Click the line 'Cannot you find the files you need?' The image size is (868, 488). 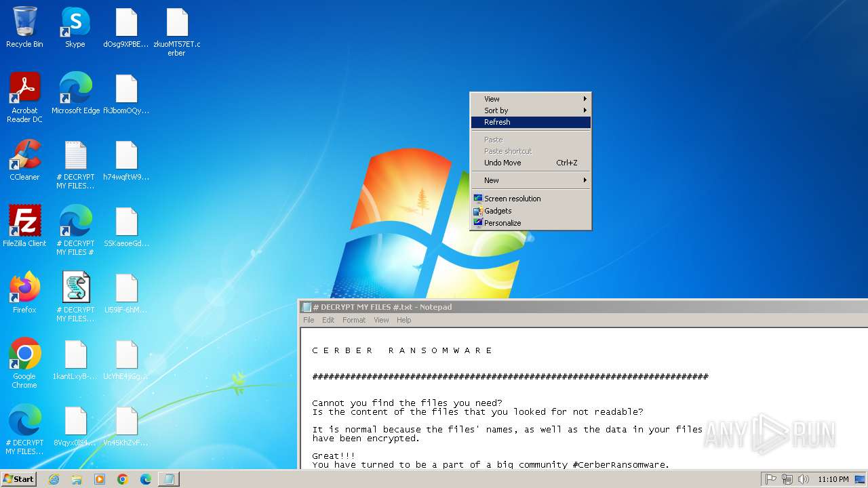point(407,403)
